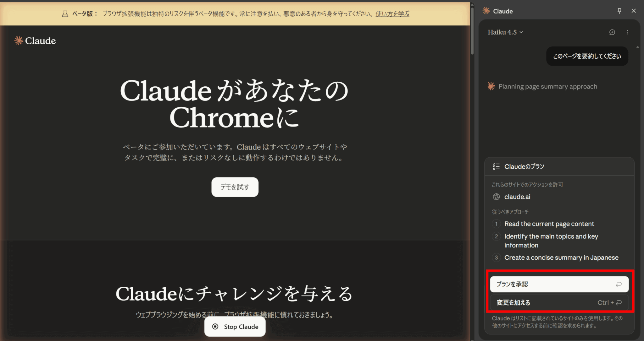Select step 1 Read the current page content

pyautogui.click(x=549, y=224)
